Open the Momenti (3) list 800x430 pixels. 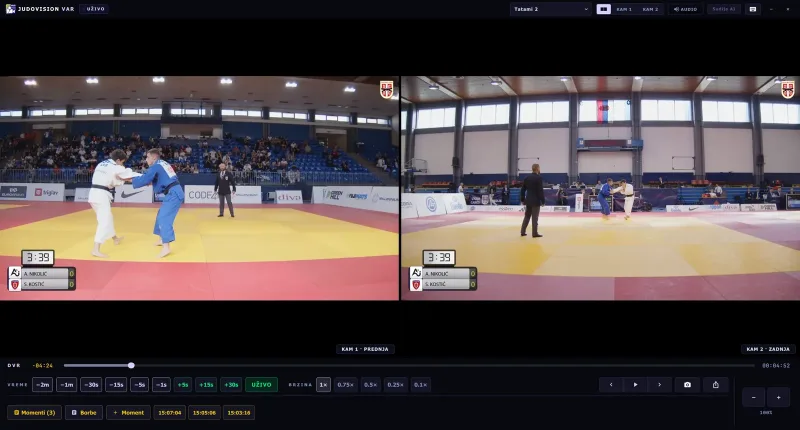[x=34, y=413]
